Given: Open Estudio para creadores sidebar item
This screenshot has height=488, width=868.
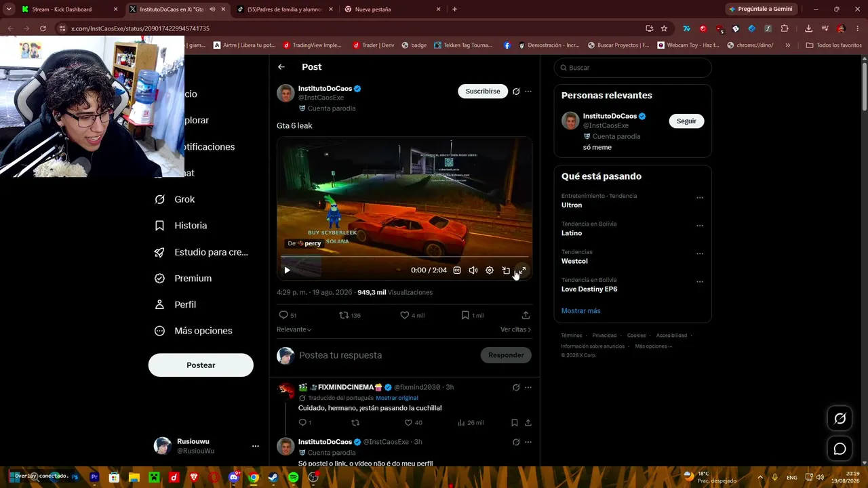Looking at the screenshot, I should (x=201, y=252).
